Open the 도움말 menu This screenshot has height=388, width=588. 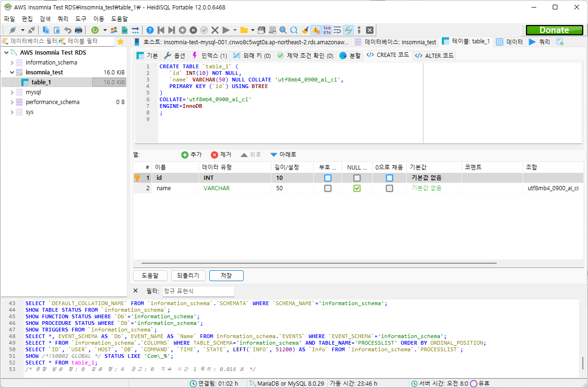119,19
